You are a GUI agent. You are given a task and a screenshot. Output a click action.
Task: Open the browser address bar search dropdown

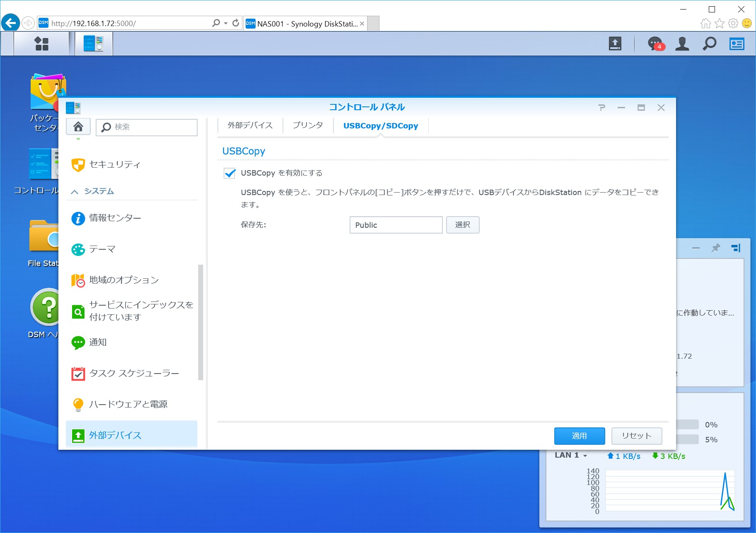click(224, 23)
